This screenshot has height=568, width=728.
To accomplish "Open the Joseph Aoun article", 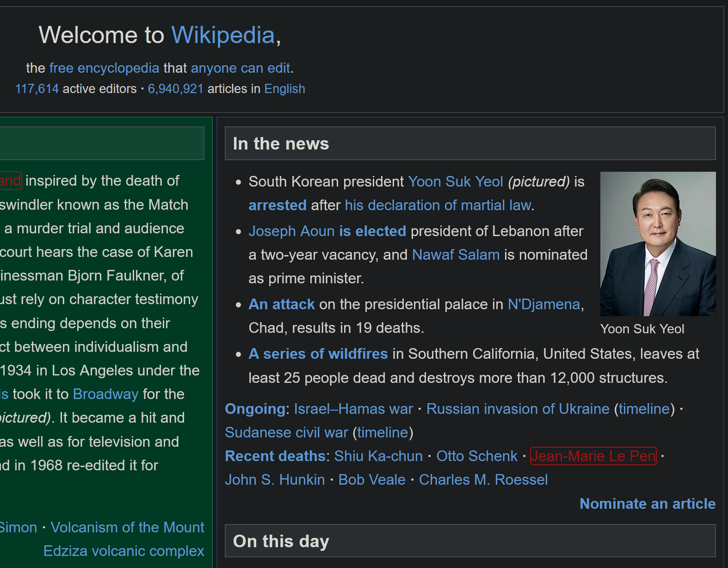I will coord(291,231).
